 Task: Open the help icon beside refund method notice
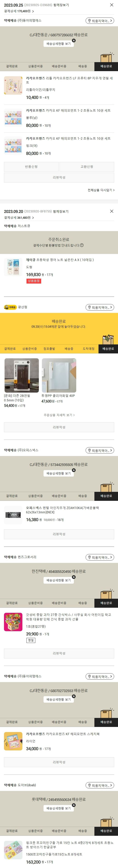[82, 245]
